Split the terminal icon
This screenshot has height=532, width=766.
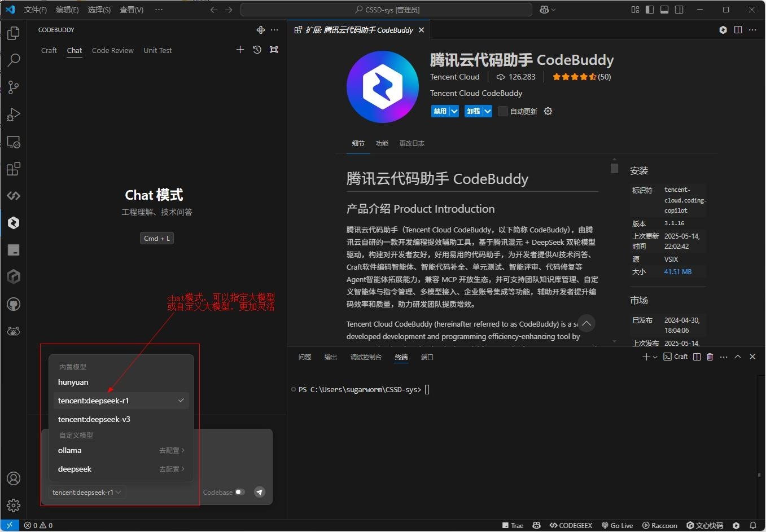697,357
